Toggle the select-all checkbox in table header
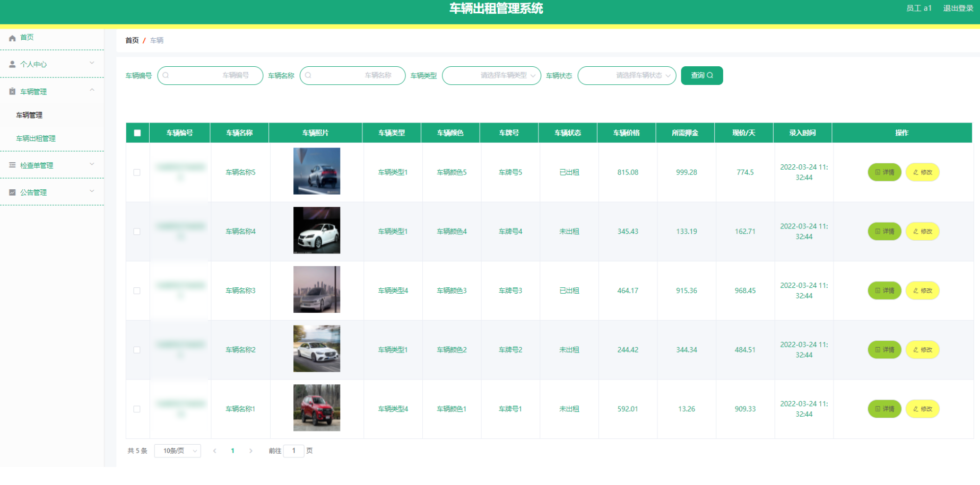Screen dimensions: 980x485 (137, 133)
